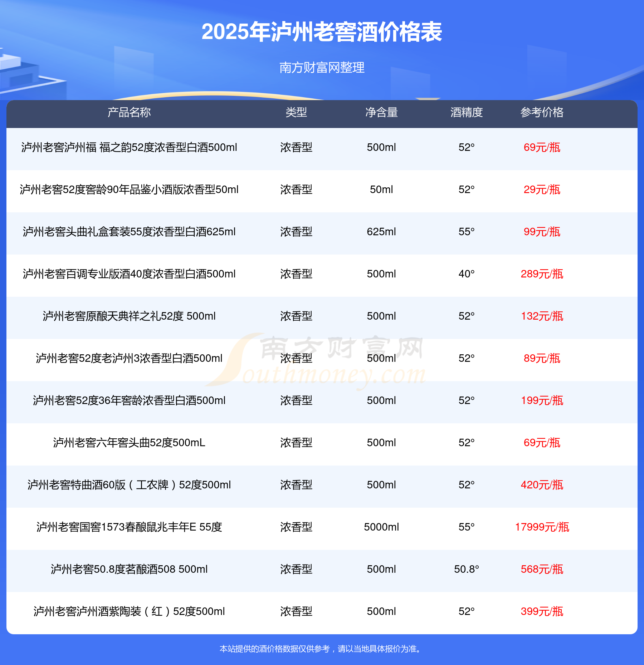Click the "类型" column header
The image size is (644, 665).
(x=296, y=112)
